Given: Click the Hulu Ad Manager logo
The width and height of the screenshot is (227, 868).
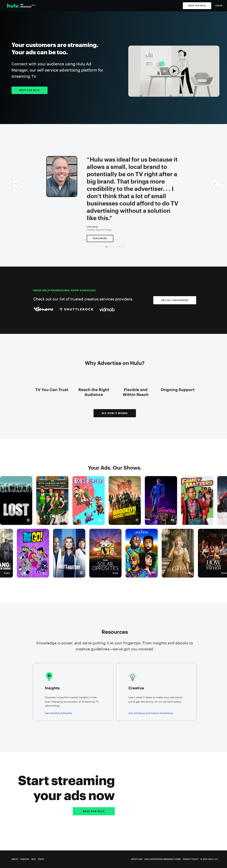Looking at the screenshot, I should click(21, 6).
